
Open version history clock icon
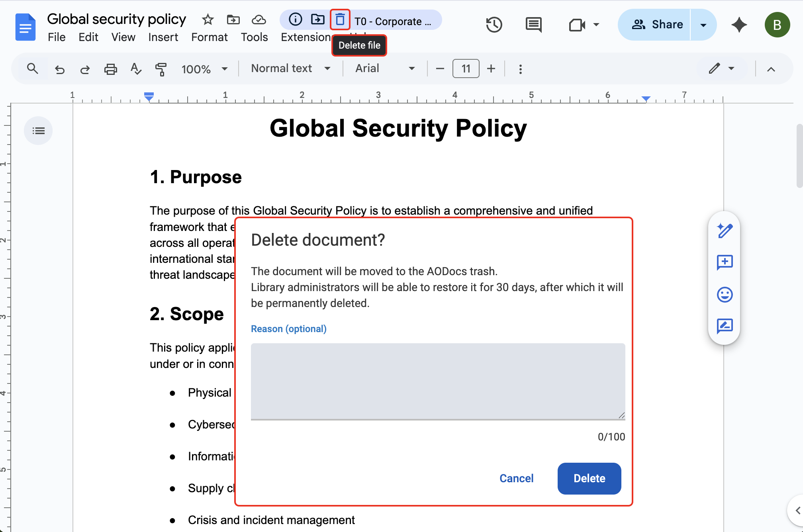point(494,25)
